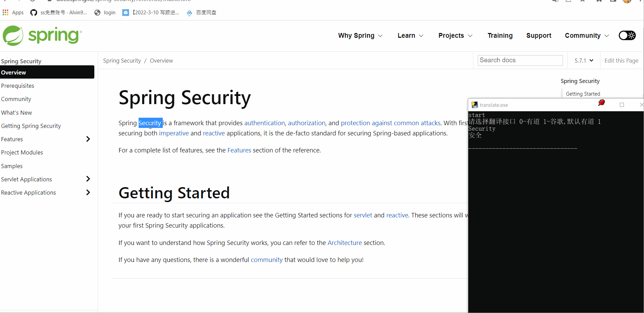Screen dimensions: 644x313
Task: Click Spring Security breadcrumb link
Action: [x=122, y=61]
